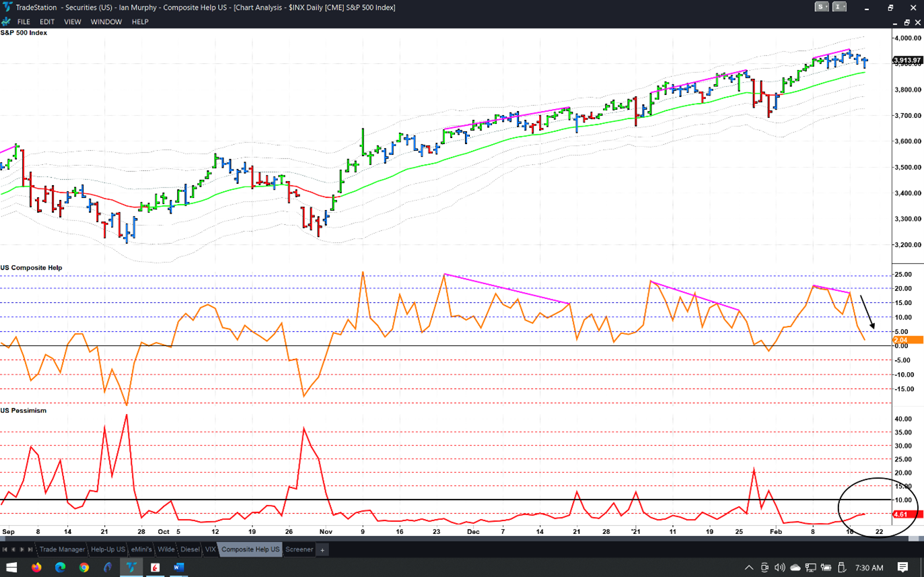Open Google Chrome from the taskbar

tap(83, 568)
